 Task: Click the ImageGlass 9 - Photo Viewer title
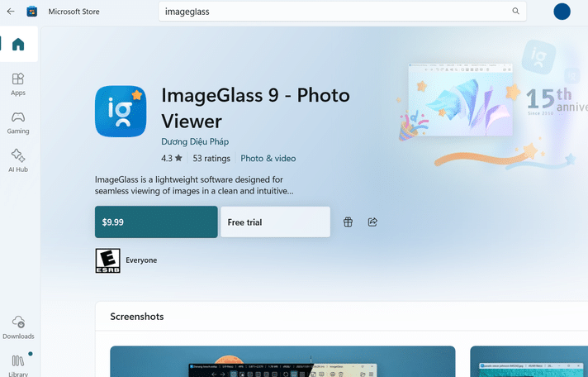point(255,108)
